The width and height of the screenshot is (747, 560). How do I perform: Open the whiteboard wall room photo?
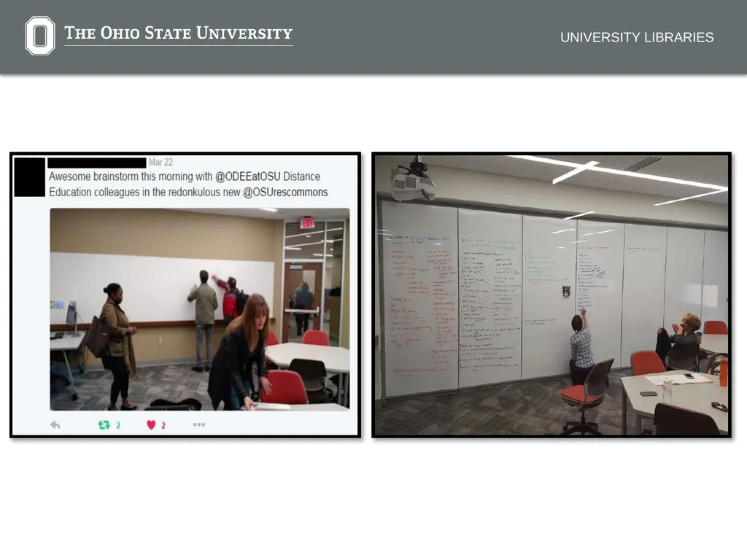coord(551,295)
